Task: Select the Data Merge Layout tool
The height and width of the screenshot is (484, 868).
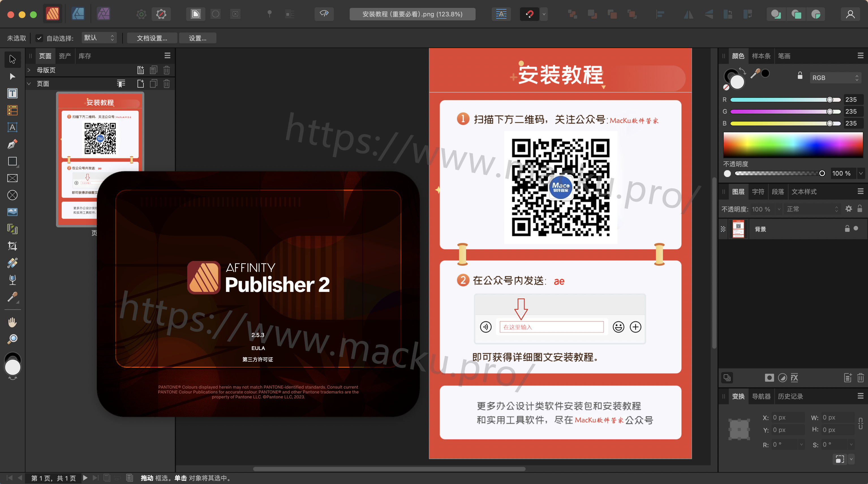Action: point(12,229)
